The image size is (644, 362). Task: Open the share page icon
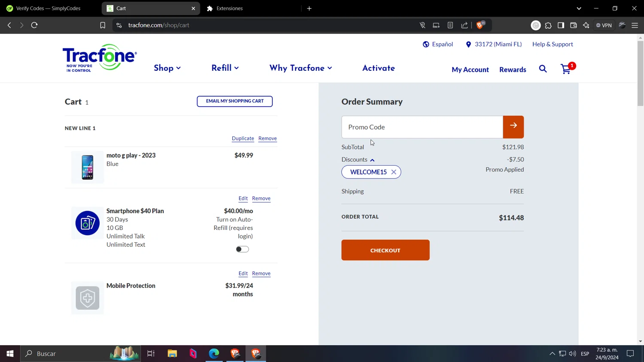pos(465,25)
